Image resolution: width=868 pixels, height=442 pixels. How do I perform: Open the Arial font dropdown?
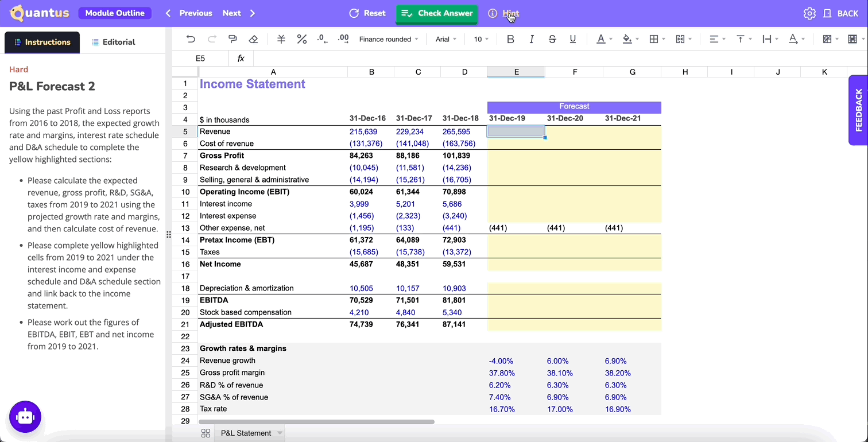[x=446, y=39]
